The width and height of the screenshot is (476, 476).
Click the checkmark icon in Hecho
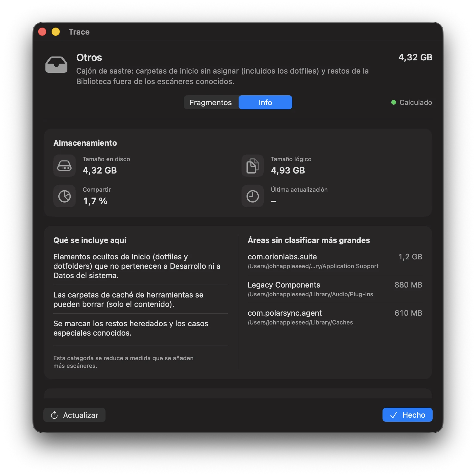point(394,415)
